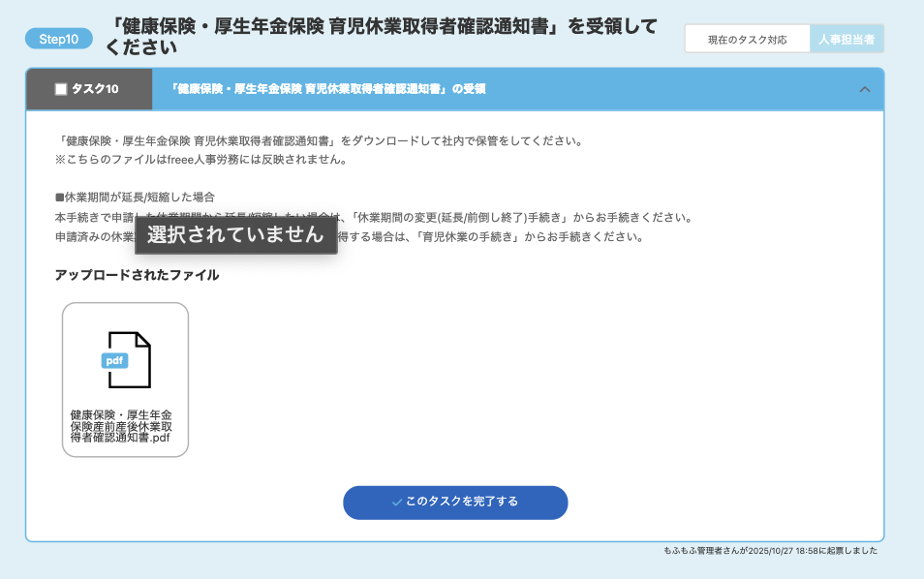Viewport: 924px width, 579px height.
Task: Click the ■休業期間が延長/短縮した場合 heading
Action: pos(135,198)
